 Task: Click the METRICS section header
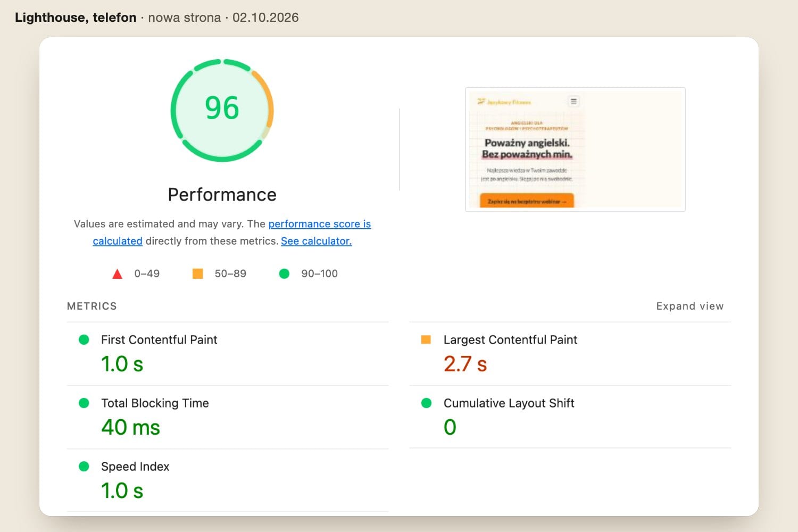click(x=92, y=306)
